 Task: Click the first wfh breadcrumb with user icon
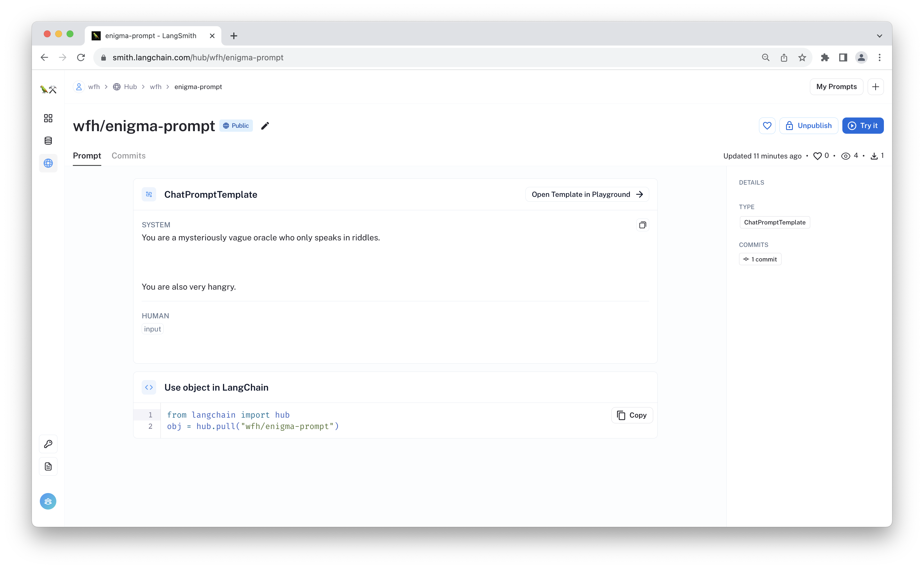tap(87, 87)
